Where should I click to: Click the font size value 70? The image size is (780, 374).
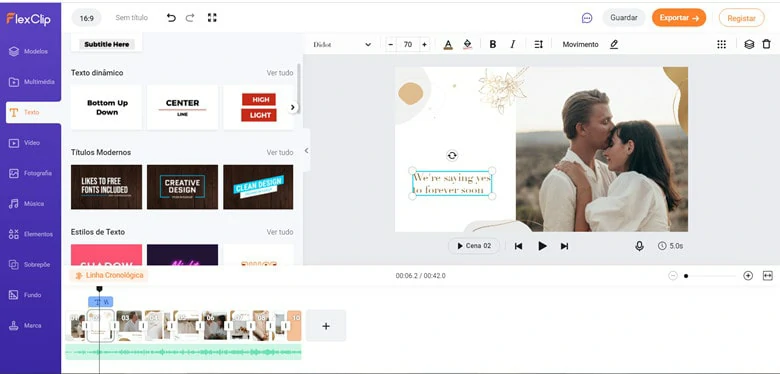[x=408, y=44]
